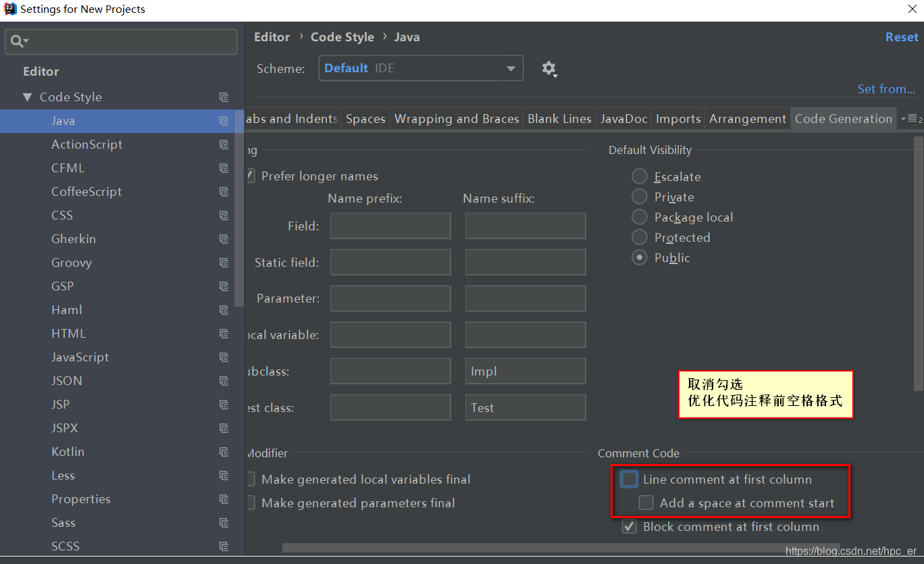This screenshot has height=564, width=924.
Task: Uncheck Block comment at first column
Action: pos(630,527)
